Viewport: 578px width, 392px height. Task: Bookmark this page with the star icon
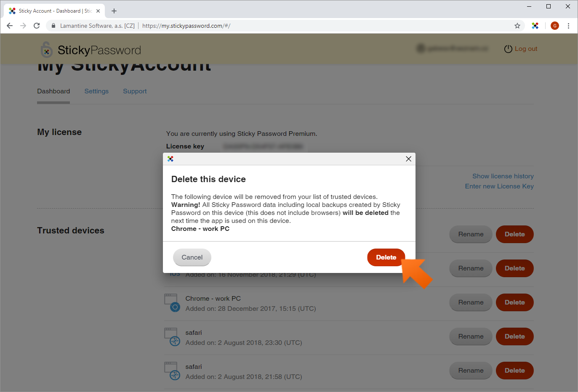[517, 26]
